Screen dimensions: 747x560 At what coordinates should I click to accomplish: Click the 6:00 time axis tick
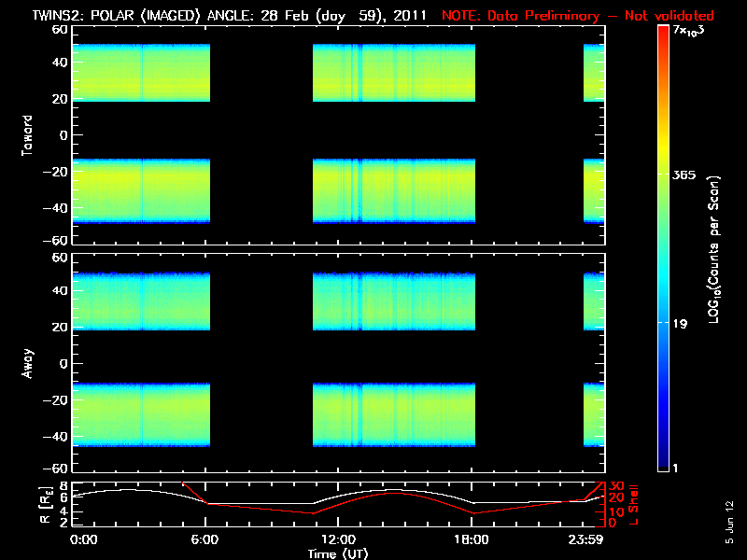(x=206, y=539)
